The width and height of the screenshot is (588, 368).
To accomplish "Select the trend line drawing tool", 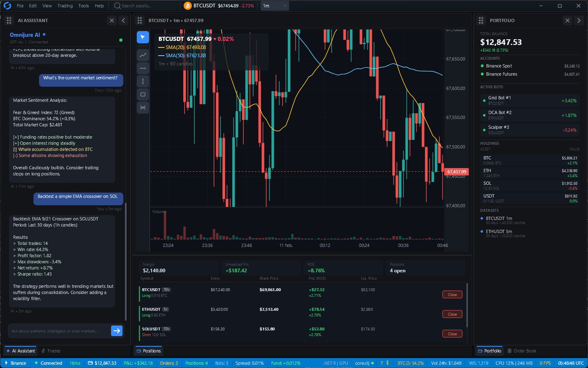I will 143,55.
